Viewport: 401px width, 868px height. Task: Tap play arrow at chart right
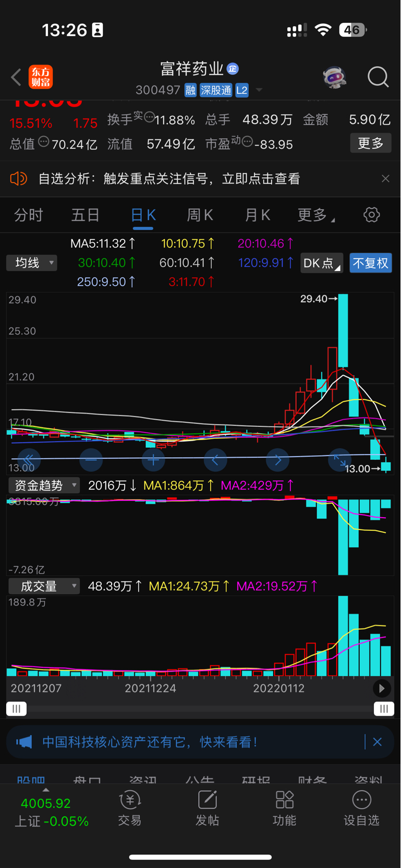(x=382, y=689)
